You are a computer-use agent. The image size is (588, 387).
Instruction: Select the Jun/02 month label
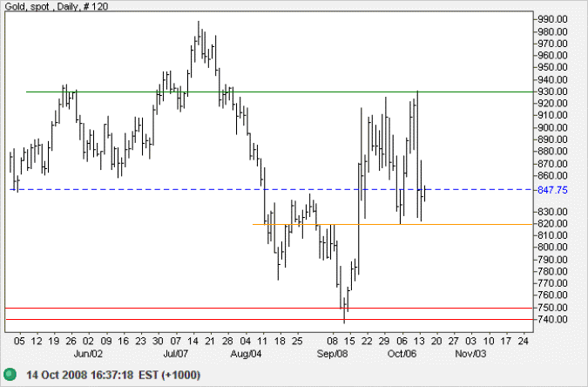pyautogui.click(x=88, y=354)
